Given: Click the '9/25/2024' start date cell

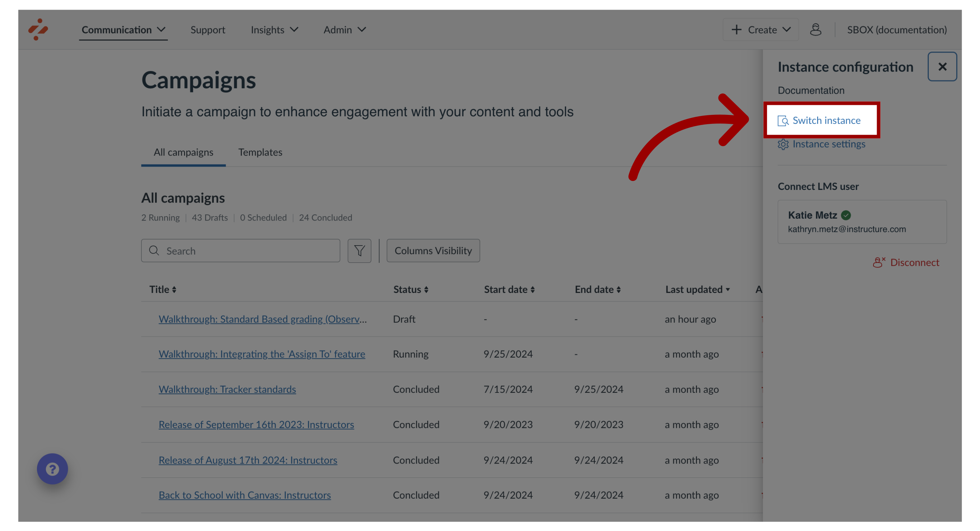Looking at the screenshot, I should point(508,354).
